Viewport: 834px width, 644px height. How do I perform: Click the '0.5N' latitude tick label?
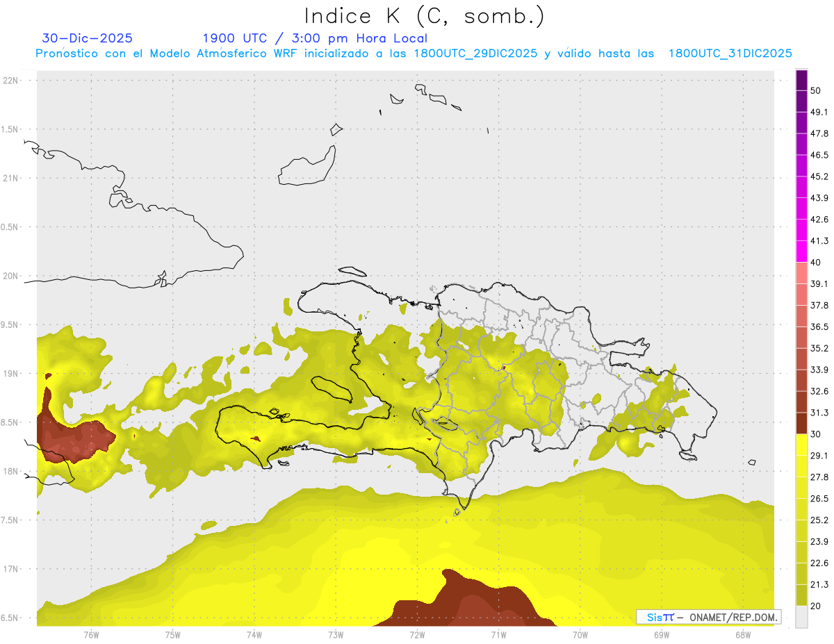click(10, 227)
